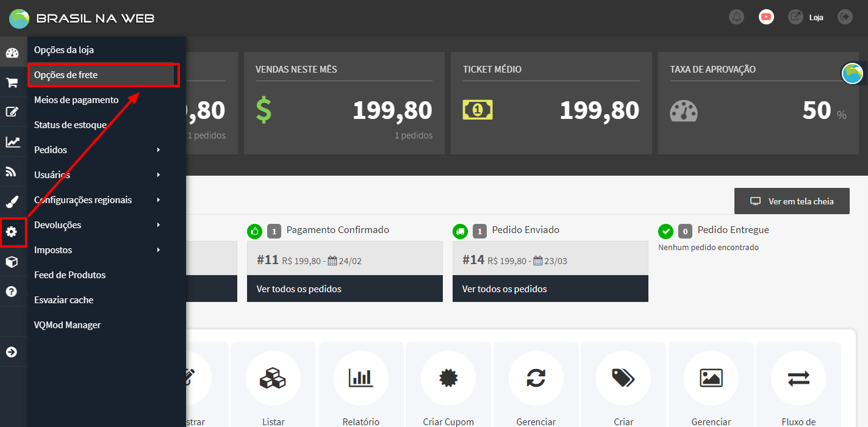
Task: Click the dashboard gauge icon in sidebar
Action: click(x=12, y=52)
